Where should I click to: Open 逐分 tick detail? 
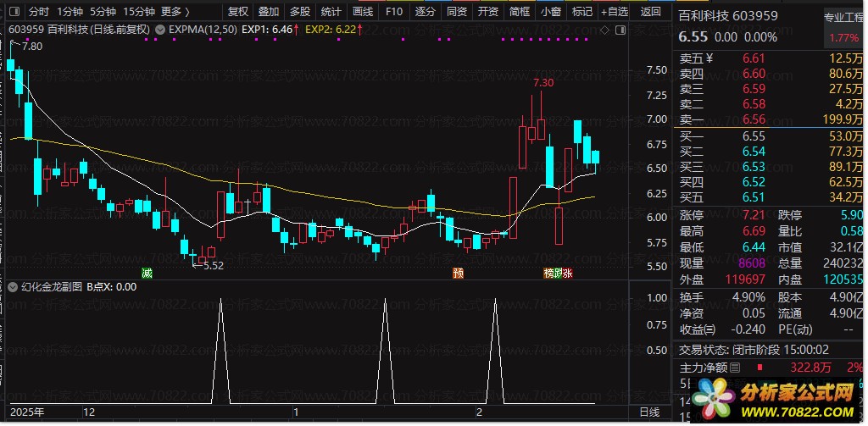[x=426, y=12]
